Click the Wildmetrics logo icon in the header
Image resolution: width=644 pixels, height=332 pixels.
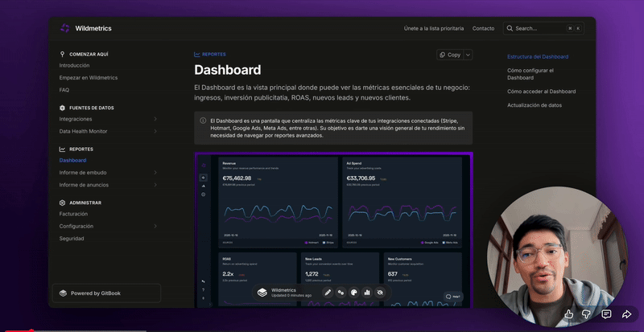(x=65, y=28)
